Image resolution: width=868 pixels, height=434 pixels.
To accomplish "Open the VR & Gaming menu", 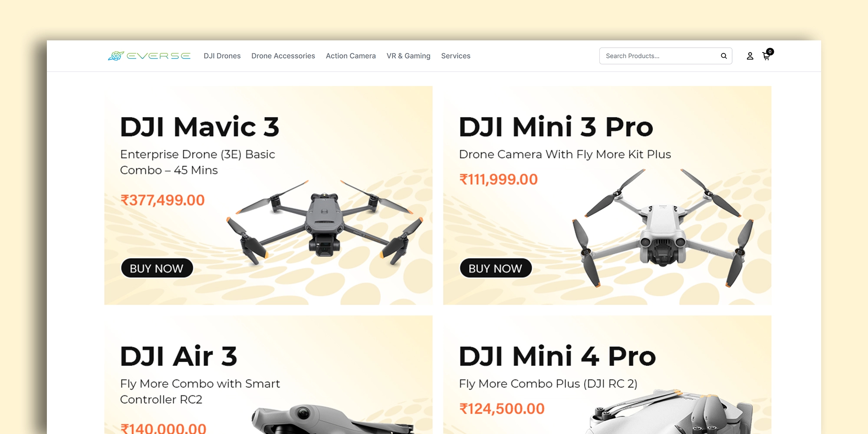I will tap(408, 56).
